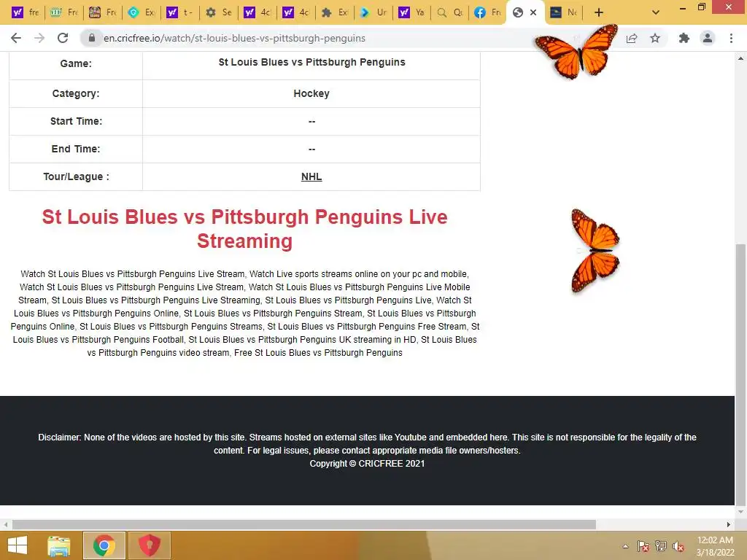Bookmark this page with the star icon
Screen dimensions: 747x560
pos(655,38)
